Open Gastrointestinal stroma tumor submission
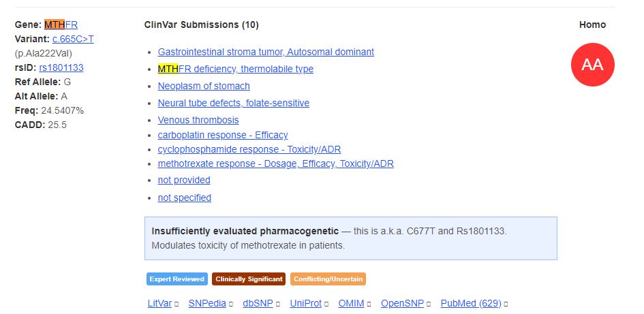Viewport: 644px width, 314px height. (266, 52)
